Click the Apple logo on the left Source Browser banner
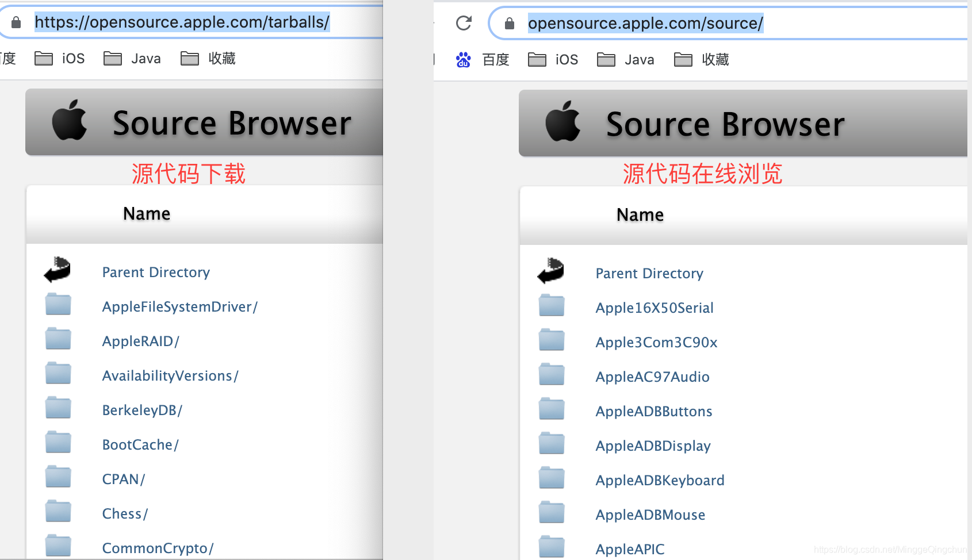Screen dimensions: 972x560 coord(70,122)
